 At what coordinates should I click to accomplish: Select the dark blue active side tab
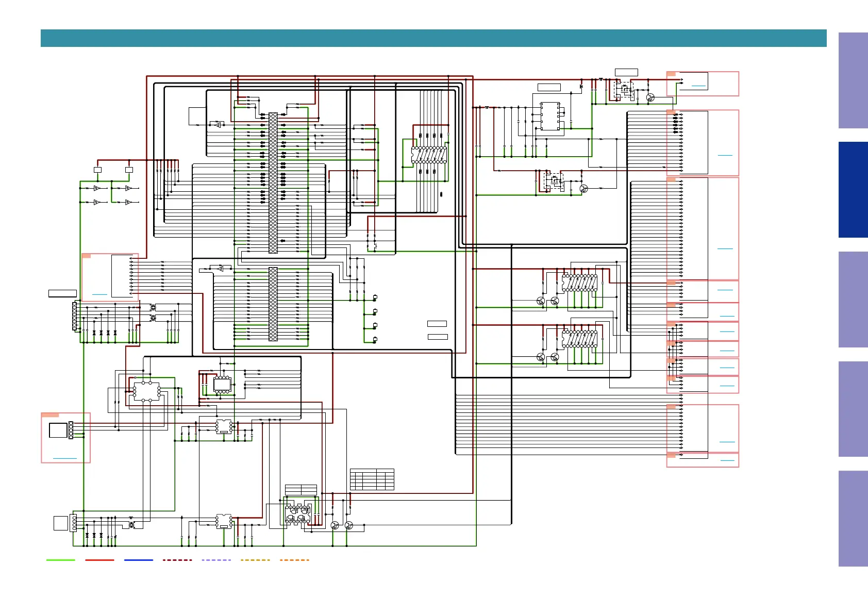pos(853,190)
